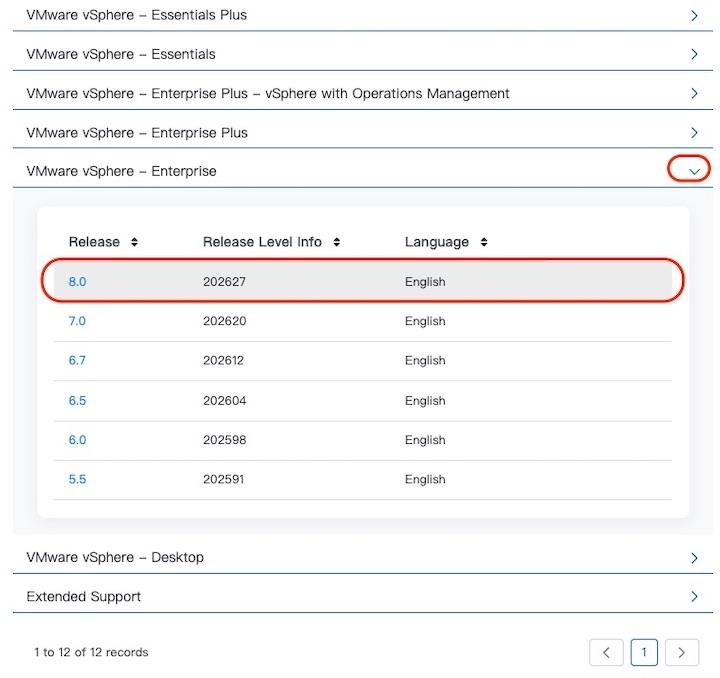Expand Enterprise Plus with Operations Management chevron
Screen dimensions: 720x678
pyautogui.click(x=694, y=94)
